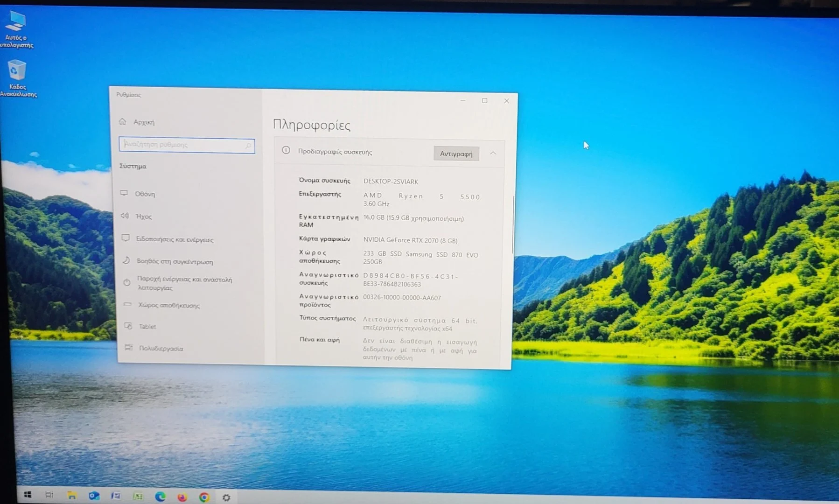The width and height of the screenshot is (839, 504).
Task: Click the '16,0 GB (15,9 GB χρησιμοποιήσιμη)' RAM value
Action: tap(413, 218)
